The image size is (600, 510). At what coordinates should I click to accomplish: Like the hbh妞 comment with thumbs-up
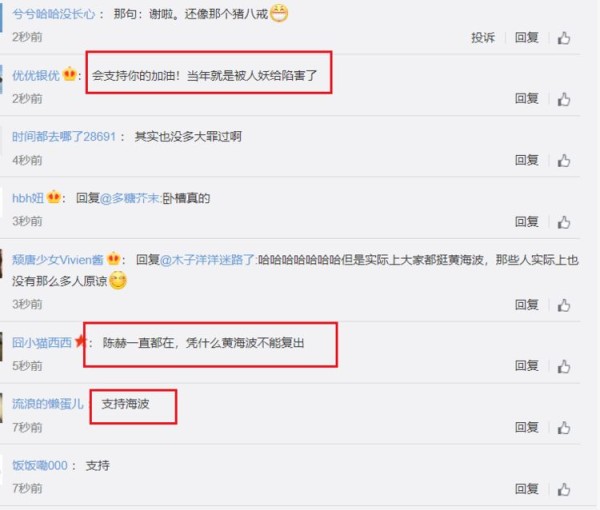[x=564, y=222]
